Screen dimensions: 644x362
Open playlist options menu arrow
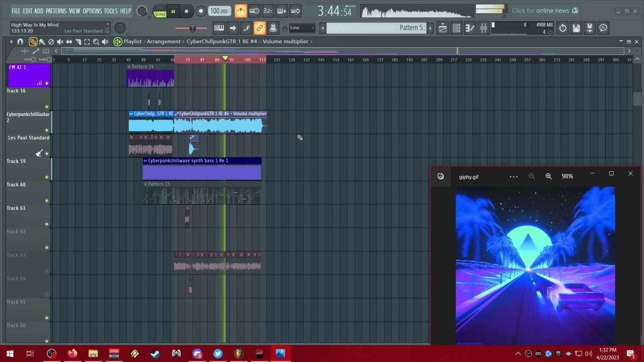tap(12, 42)
